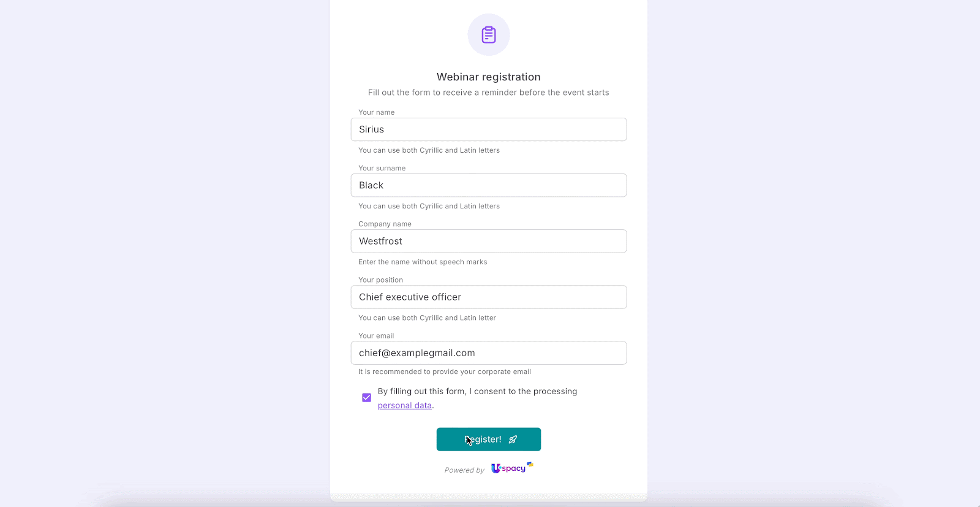The width and height of the screenshot is (980, 507).
Task: Click the 'Company name' field label
Action: point(385,224)
